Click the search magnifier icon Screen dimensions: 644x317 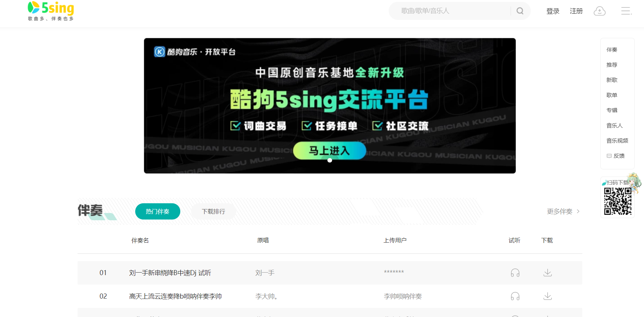click(x=520, y=11)
